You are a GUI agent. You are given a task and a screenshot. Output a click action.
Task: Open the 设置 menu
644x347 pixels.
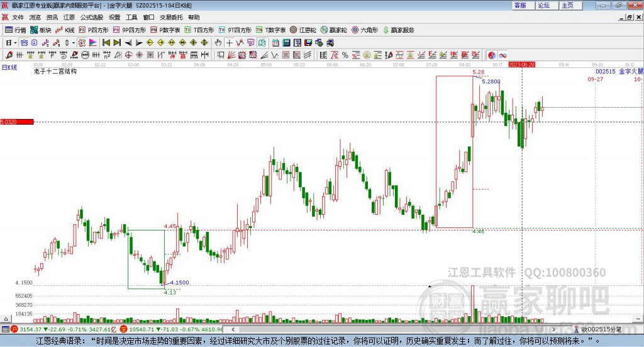[x=114, y=17]
